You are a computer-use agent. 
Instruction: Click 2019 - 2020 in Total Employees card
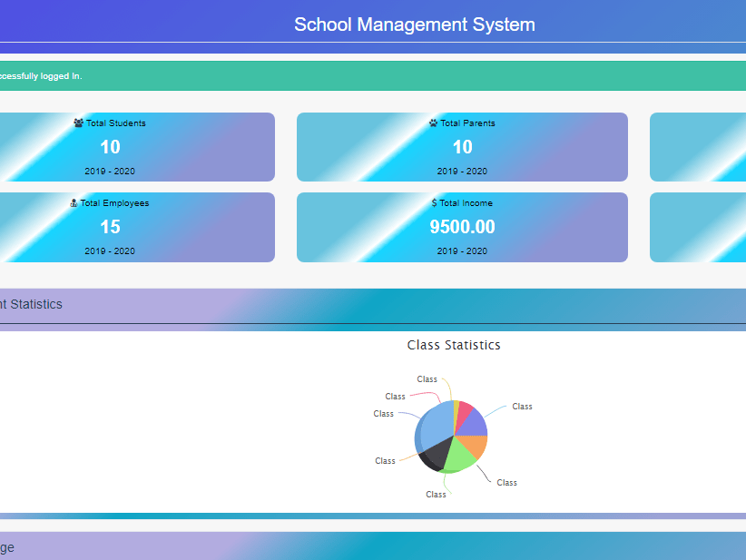(x=110, y=251)
